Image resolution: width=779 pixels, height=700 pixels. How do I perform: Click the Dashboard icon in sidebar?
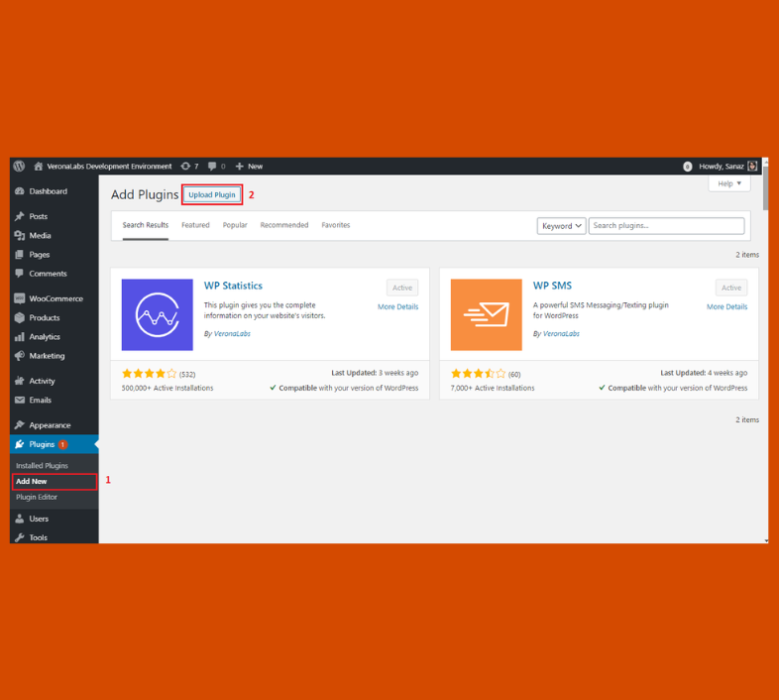(x=20, y=191)
